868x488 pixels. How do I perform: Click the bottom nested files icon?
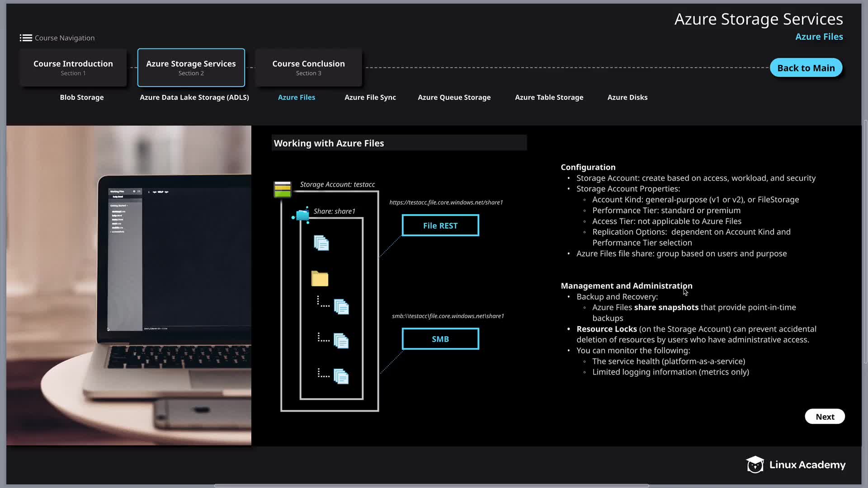341,376
